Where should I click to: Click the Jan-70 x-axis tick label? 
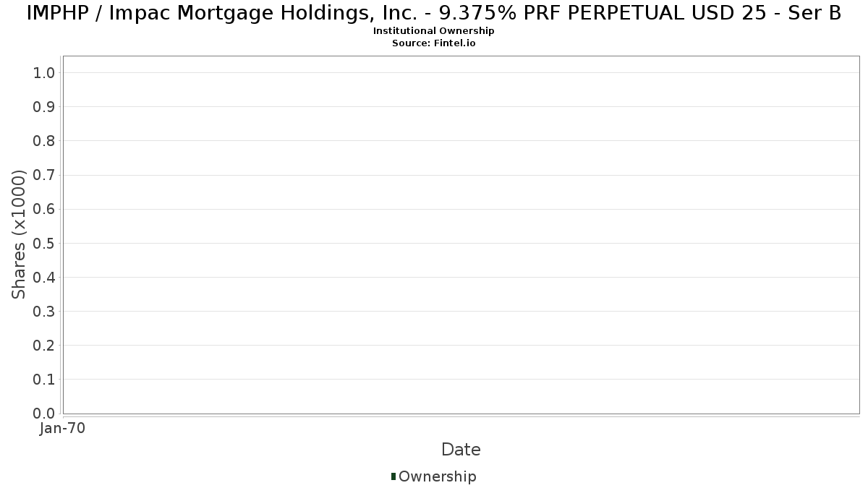63,429
